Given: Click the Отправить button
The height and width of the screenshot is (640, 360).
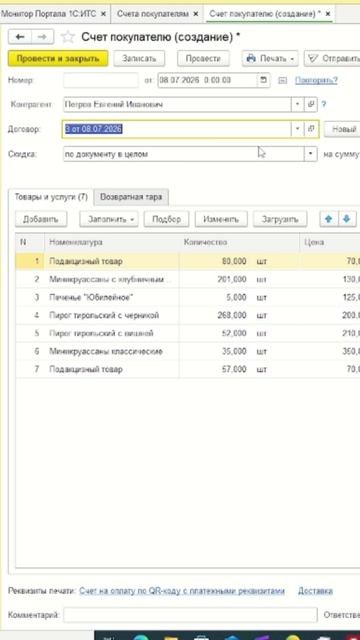Looking at the screenshot, I should click(x=332, y=58).
